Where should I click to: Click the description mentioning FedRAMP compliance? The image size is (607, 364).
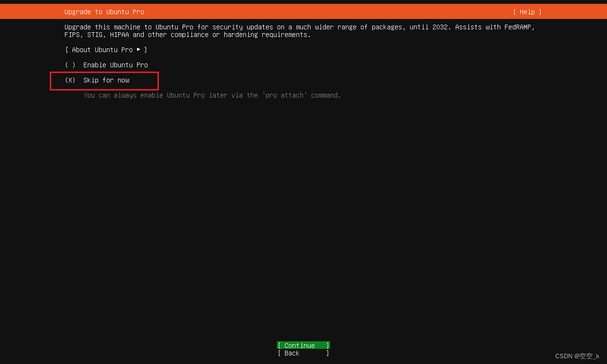[x=300, y=31]
